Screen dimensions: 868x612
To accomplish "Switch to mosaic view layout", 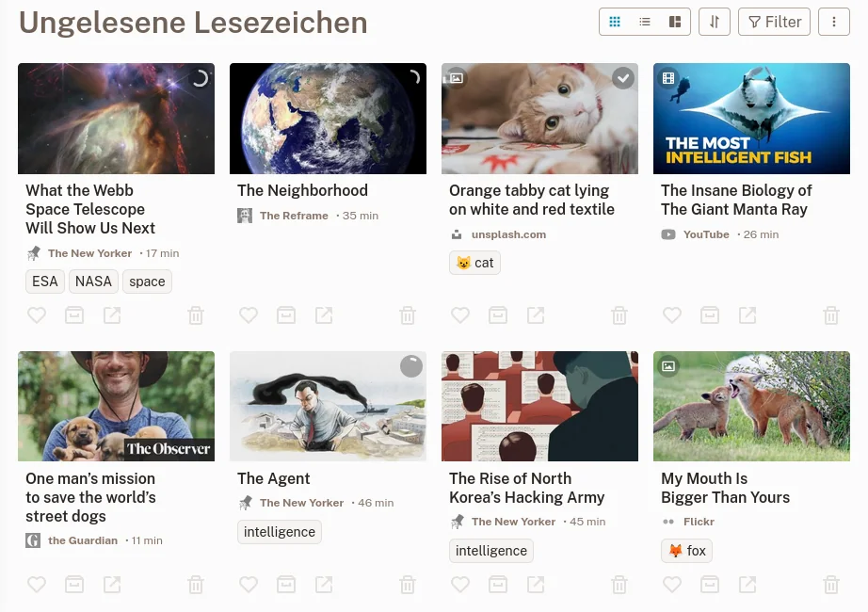I will click(674, 22).
